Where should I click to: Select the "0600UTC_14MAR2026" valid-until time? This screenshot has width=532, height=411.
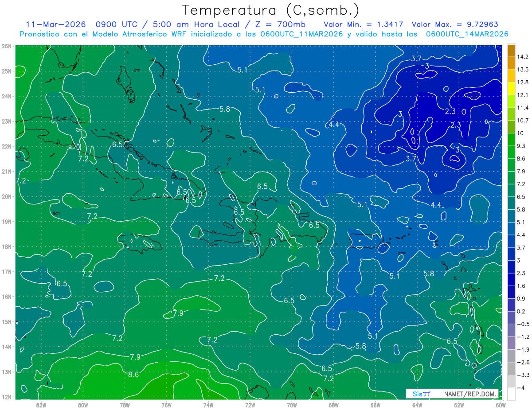click(x=467, y=34)
